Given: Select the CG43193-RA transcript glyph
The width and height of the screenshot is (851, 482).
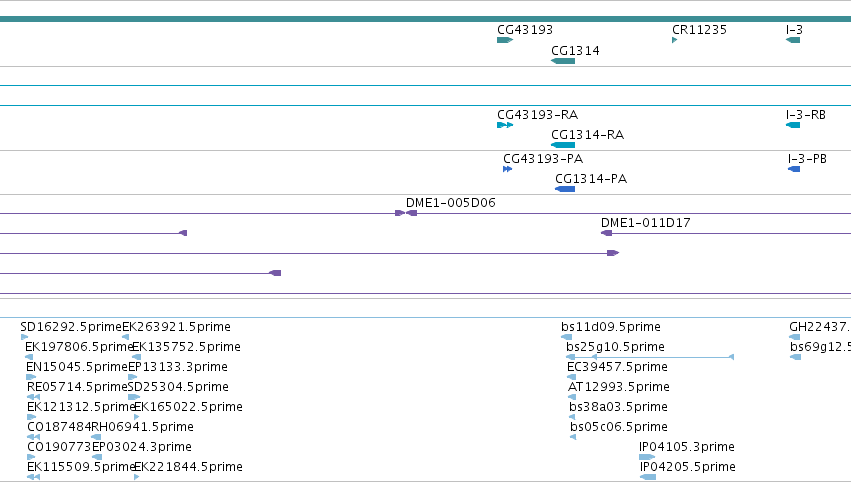Looking at the screenshot, I should (x=505, y=125).
